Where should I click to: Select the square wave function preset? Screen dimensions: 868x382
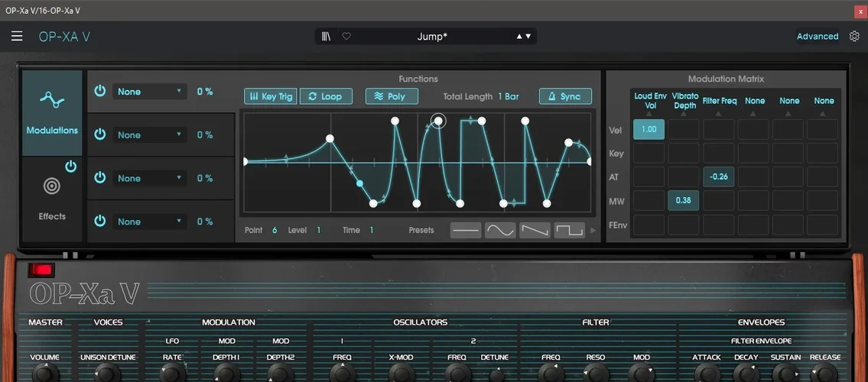(x=569, y=230)
